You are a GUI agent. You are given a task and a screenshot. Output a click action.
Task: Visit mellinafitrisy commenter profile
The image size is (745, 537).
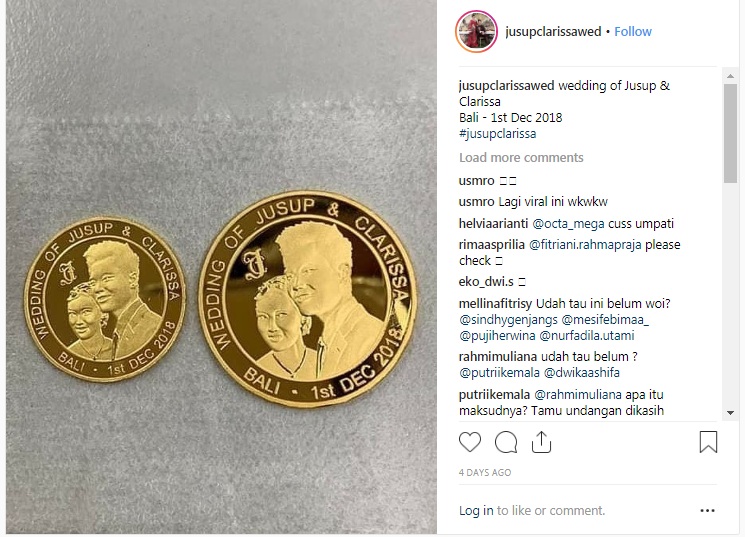(496, 304)
